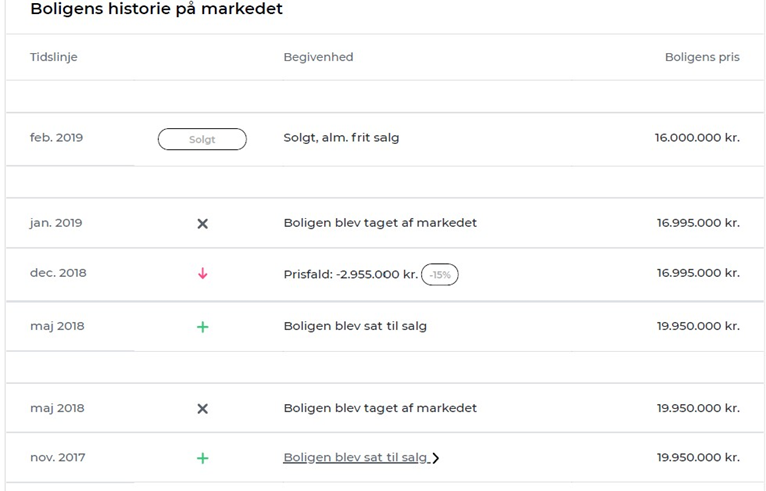Click the green plus icon for maj 2018

[202, 327]
